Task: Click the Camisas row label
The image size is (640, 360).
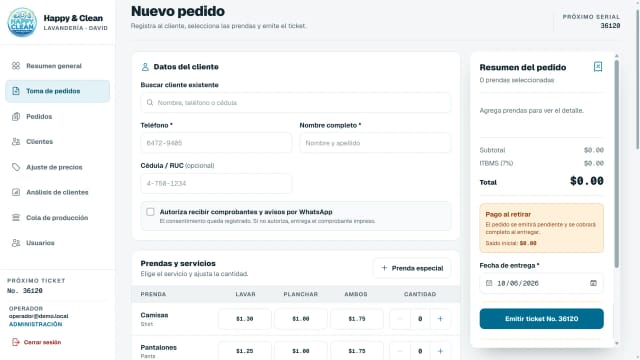Action: pyautogui.click(x=154, y=315)
